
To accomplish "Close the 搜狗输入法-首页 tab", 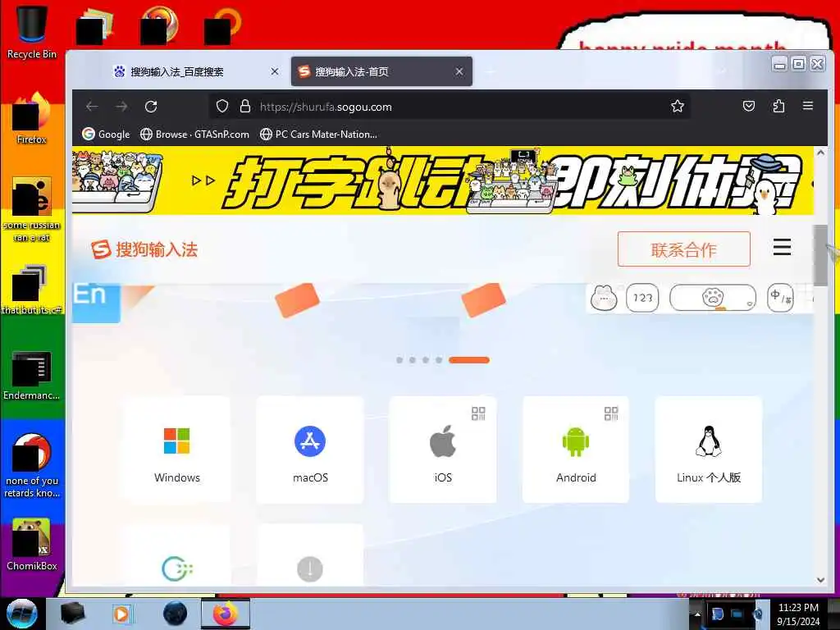I will point(459,71).
